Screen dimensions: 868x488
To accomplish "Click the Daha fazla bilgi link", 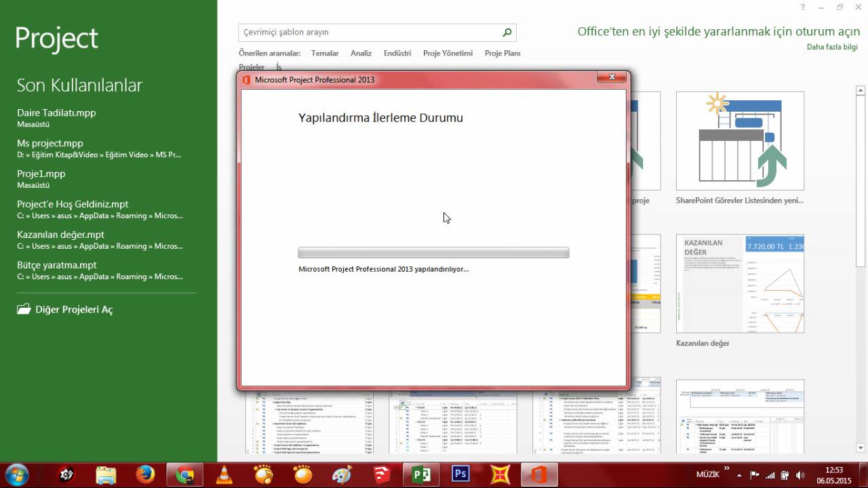I will click(832, 47).
